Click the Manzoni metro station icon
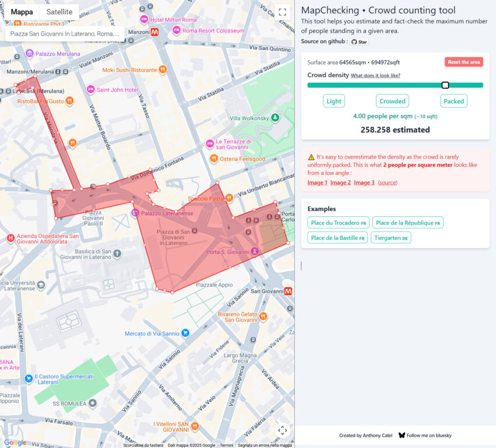The height and width of the screenshot is (448, 496). tap(154, 34)
